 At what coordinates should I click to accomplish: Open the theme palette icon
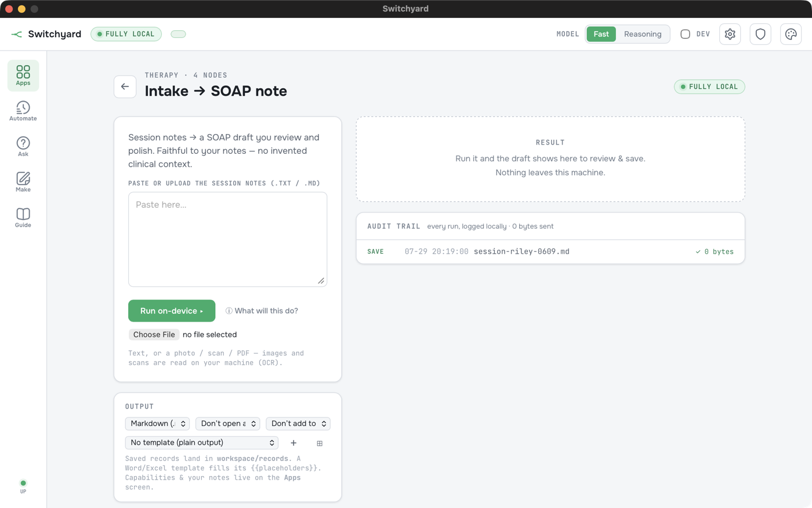coord(791,34)
